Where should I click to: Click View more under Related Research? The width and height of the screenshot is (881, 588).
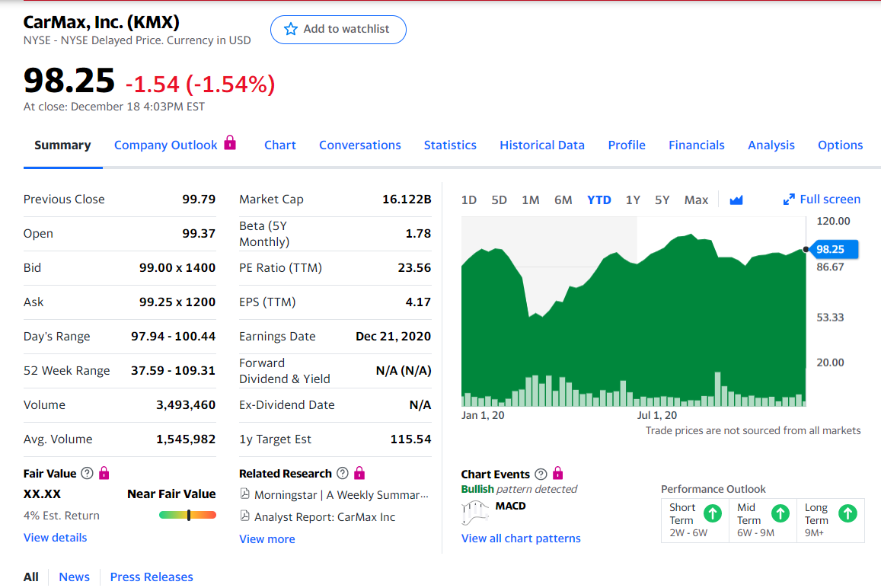click(x=267, y=538)
